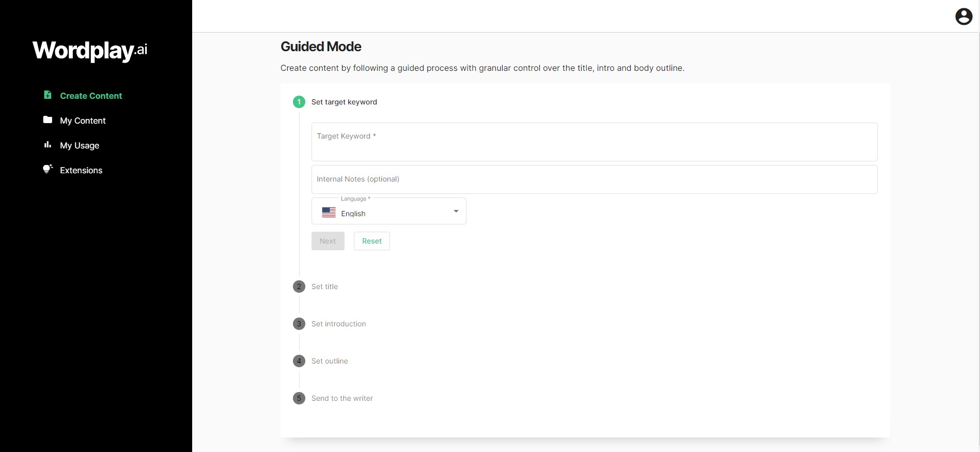Navigate to My Content in the sidebar
Image resolution: width=980 pixels, height=452 pixels.
click(x=83, y=120)
